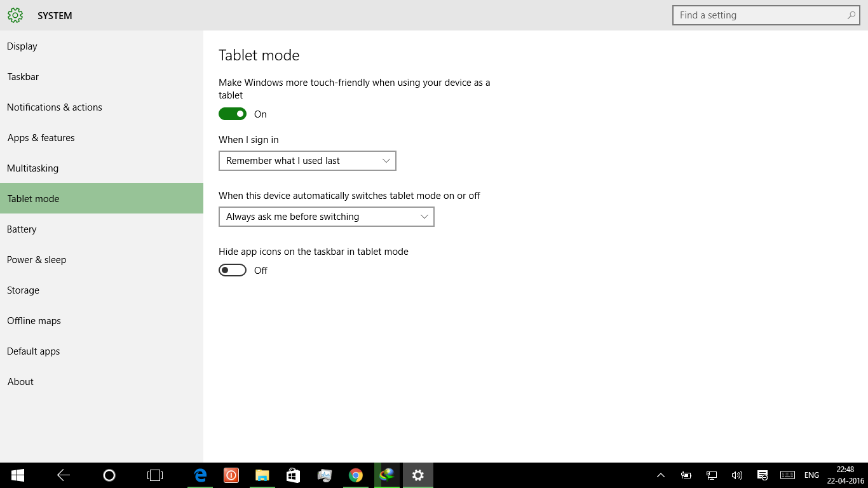Viewport: 868px width, 488px height.
Task: Launch Google Chrome from the taskbar
Action: [x=356, y=475]
